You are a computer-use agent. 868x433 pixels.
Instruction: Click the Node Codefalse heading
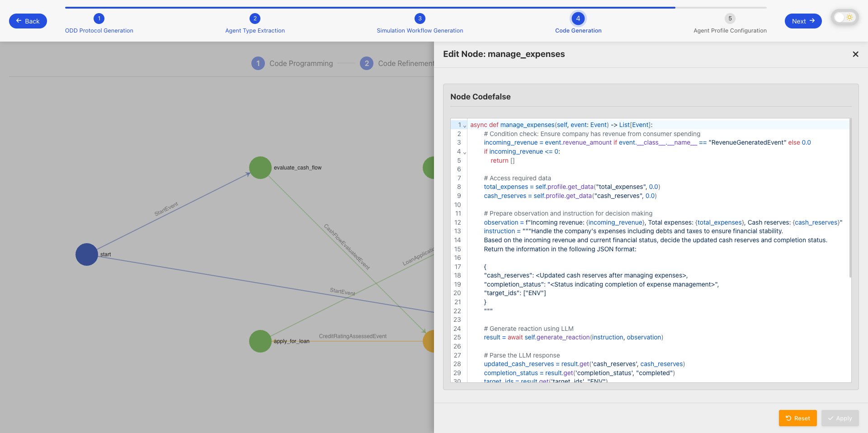(480, 97)
